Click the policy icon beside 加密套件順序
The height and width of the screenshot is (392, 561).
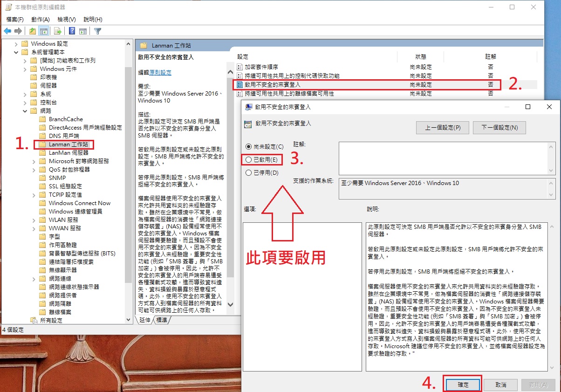pos(240,67)
